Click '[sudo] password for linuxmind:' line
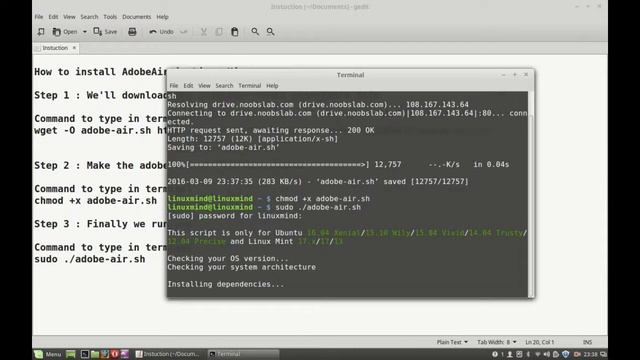This screenshot has width=640, height=360. pyautogui.click(x=235, y=216)
